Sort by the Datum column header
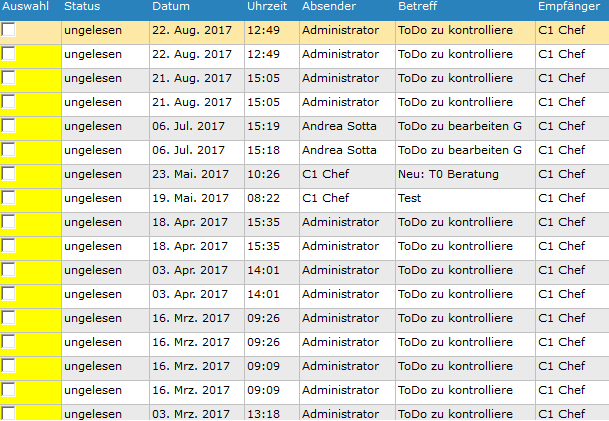The height and width of the screenshot is (421, 609). (x=171, y=6)
